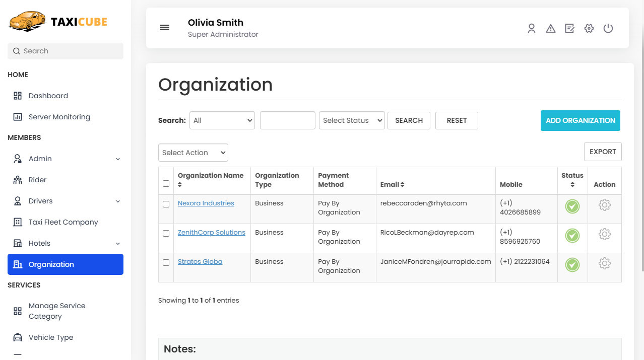Click the sidebar Search input field

[x=66, y=51]
